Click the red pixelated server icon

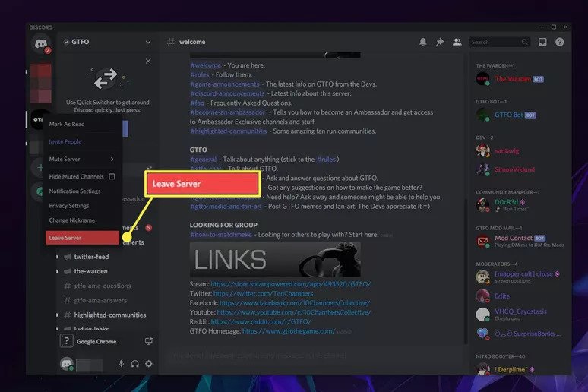tap(41, 83)
